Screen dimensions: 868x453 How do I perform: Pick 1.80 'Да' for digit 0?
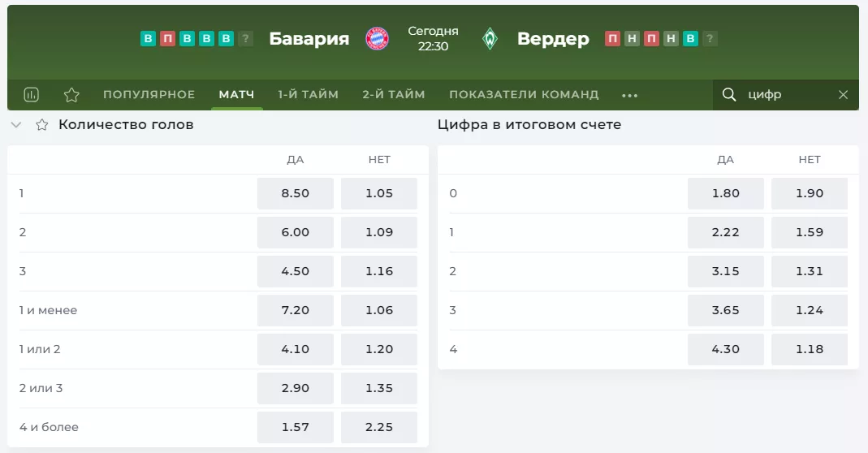click(725, 193)
